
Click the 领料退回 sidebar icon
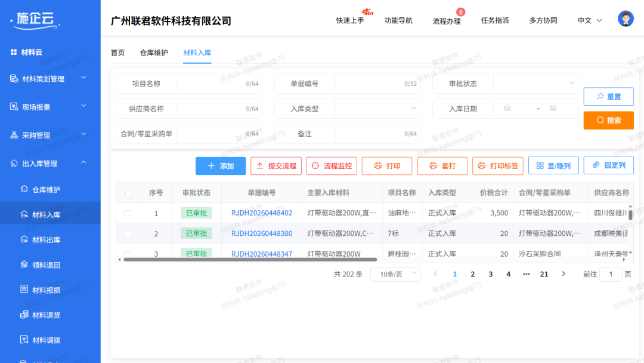(24, 264)
